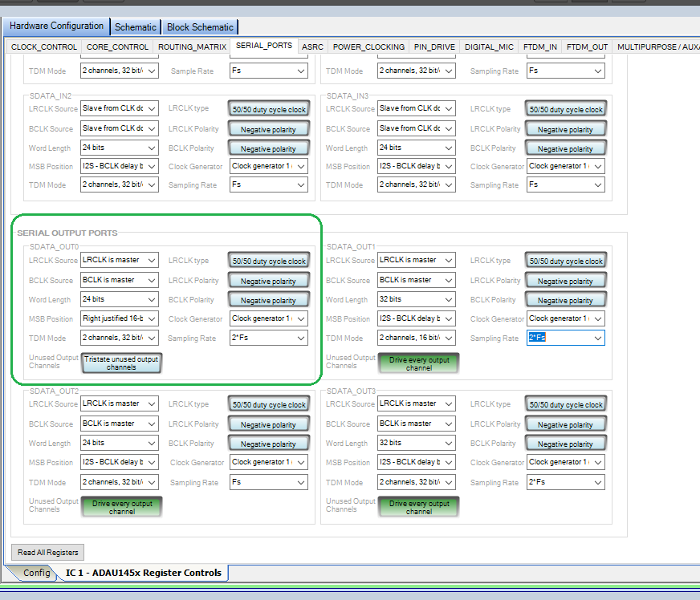Open SDATA_OUT0 MSB Position dropdown
Viewport: 700px width, 600px height.
(119, 318)
